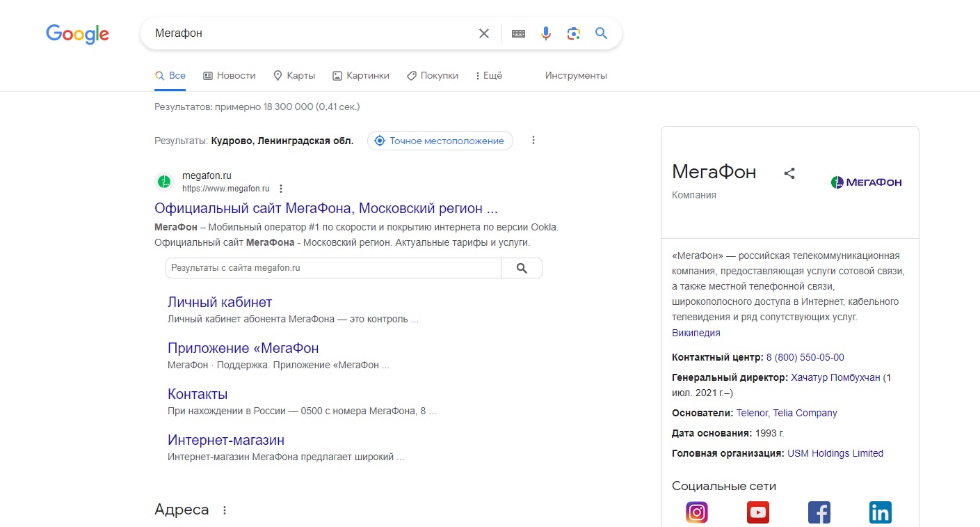The height and width of the screenshot is (527, 980).
Task: Switch to the Покупки tab
Action: 433,75
